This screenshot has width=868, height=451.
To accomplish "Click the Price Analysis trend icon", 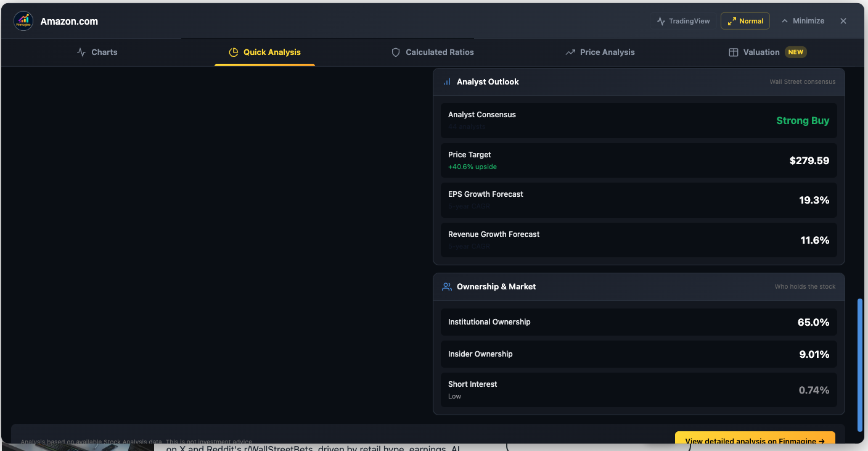I will click(x=570, y=52).
